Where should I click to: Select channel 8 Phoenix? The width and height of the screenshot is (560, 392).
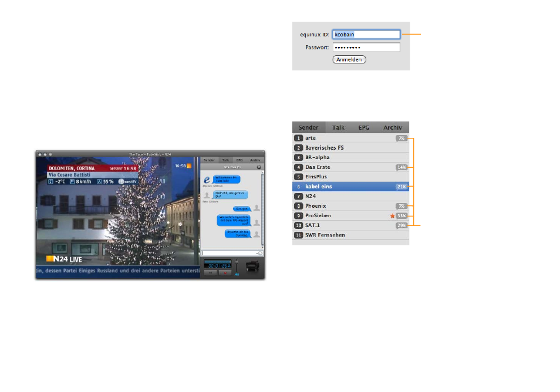point(350,206)
